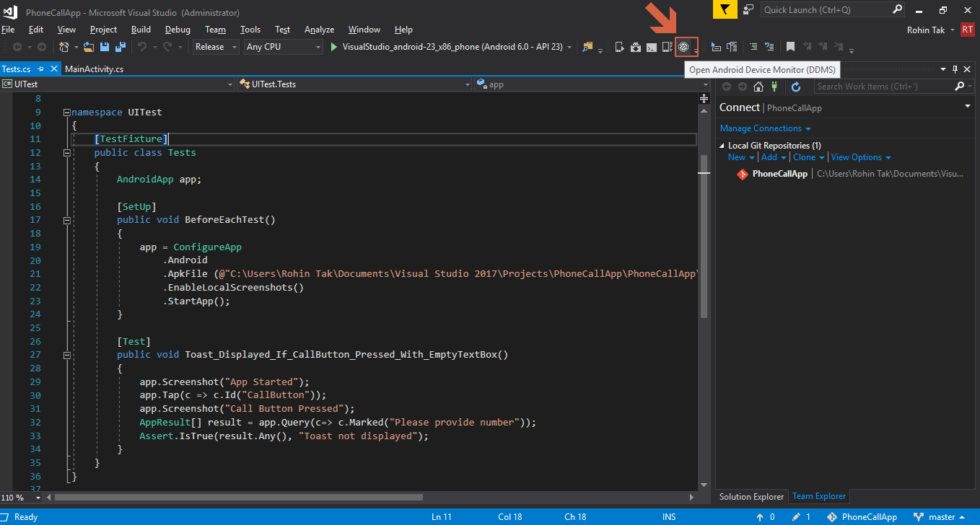980x525 pixels.
Task: Switch to the MainActivity.cs tab
Action: [x=94, y=69]
